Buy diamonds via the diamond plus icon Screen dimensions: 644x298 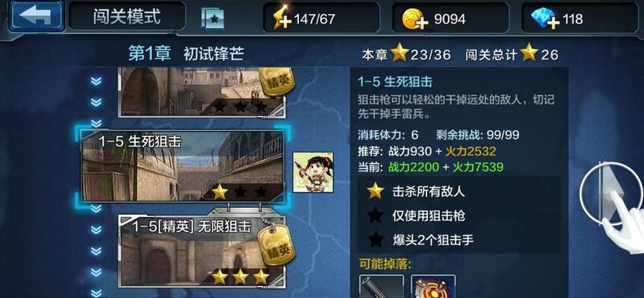click(545, 19)
